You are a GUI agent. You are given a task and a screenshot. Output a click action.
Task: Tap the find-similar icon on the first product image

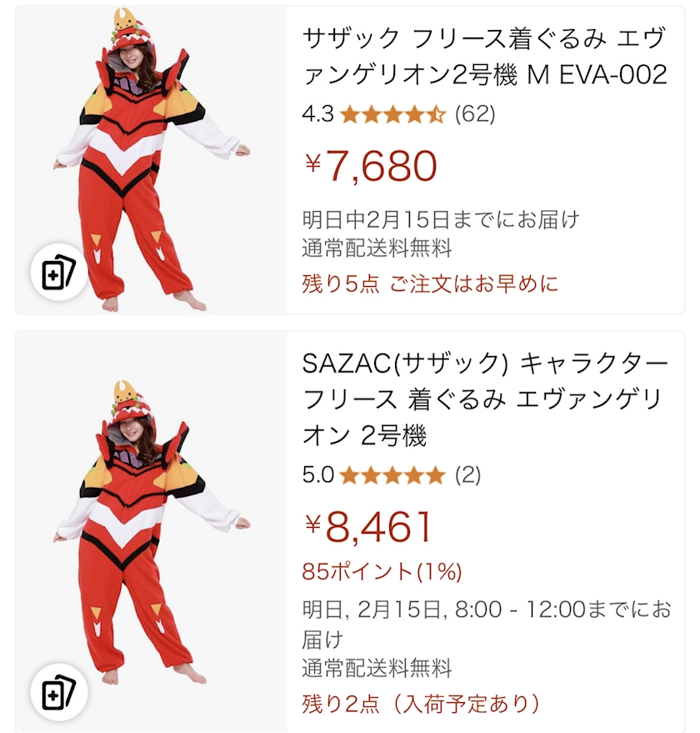pyautogui.click(x=59, y=272)
